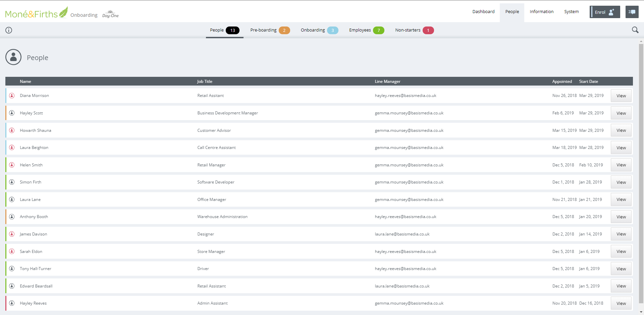644x315 pixels.
Task: Click Hayley Scott's person icon
Action: point(12,113)
